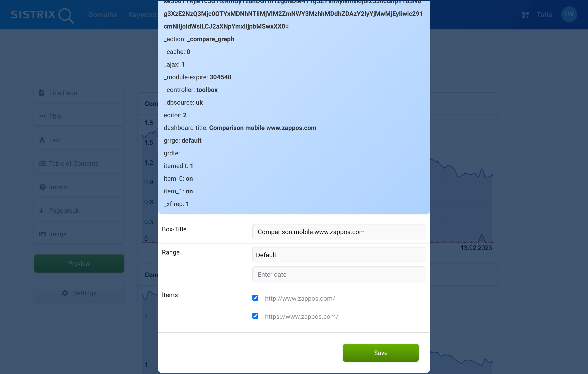Click the Domains tab in top navigation
This screenshot has height=374, width=588.
coord(102,14)
